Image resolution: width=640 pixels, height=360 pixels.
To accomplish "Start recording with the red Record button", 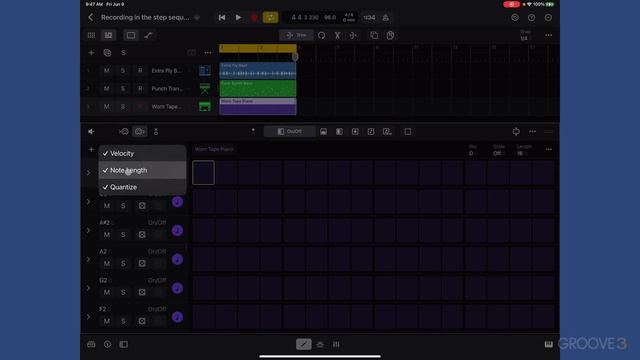I will tap(254, 18).
